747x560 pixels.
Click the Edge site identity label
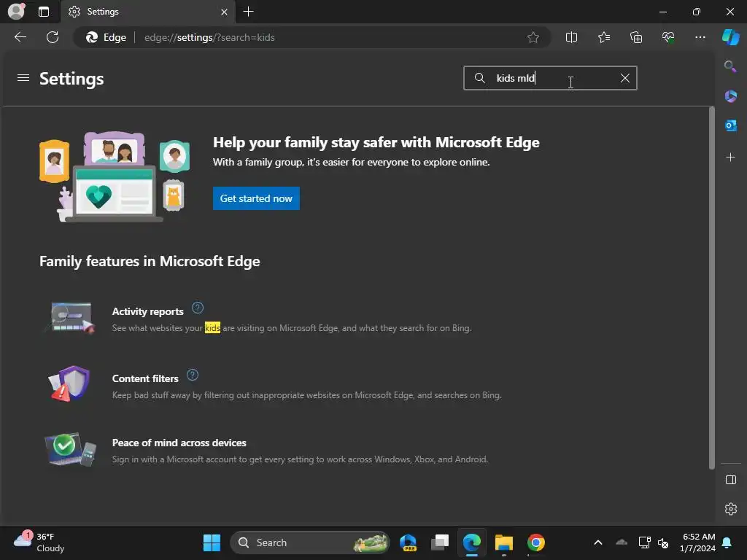click(106, 37)
